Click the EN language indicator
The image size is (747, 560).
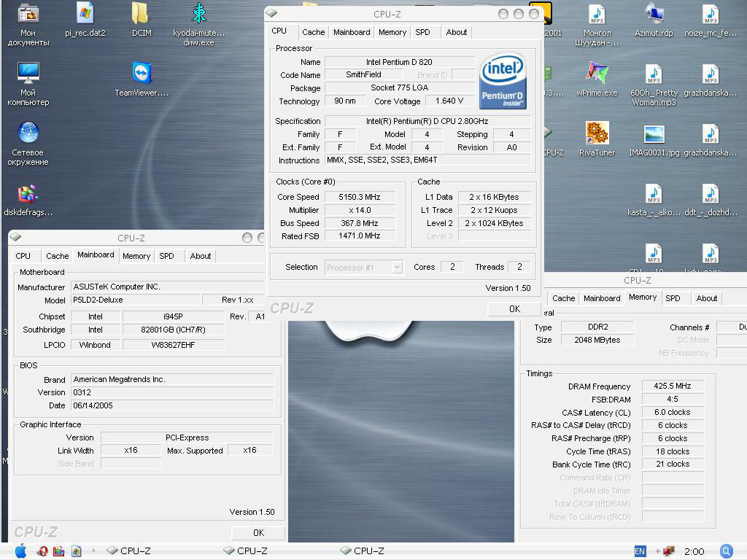pos(640,551)
